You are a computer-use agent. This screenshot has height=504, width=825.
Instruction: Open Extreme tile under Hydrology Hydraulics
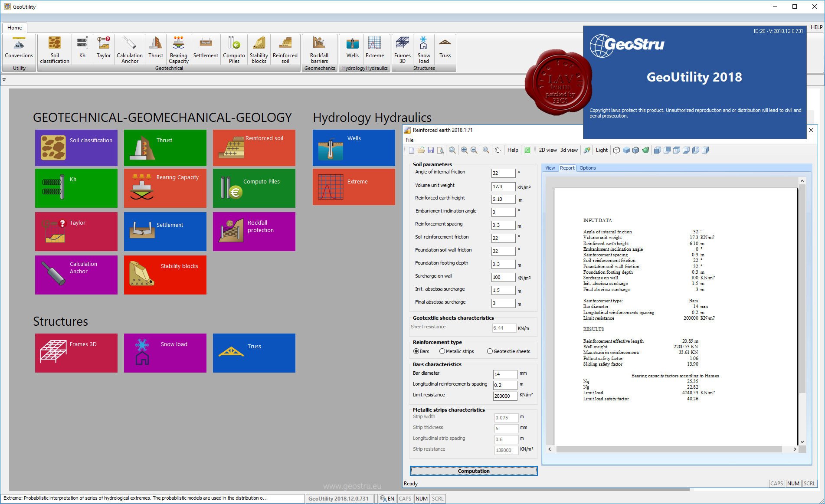point(354,187)
